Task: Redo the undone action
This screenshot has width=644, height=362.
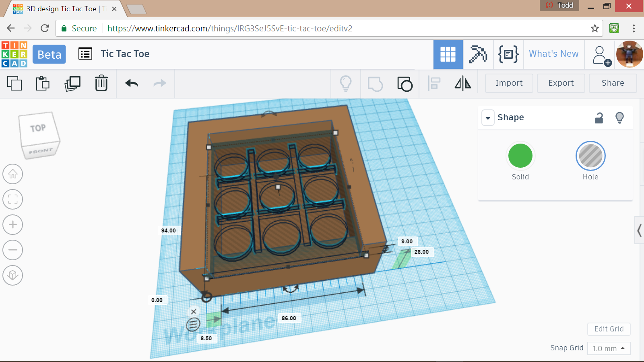Action: coord(160,83)
